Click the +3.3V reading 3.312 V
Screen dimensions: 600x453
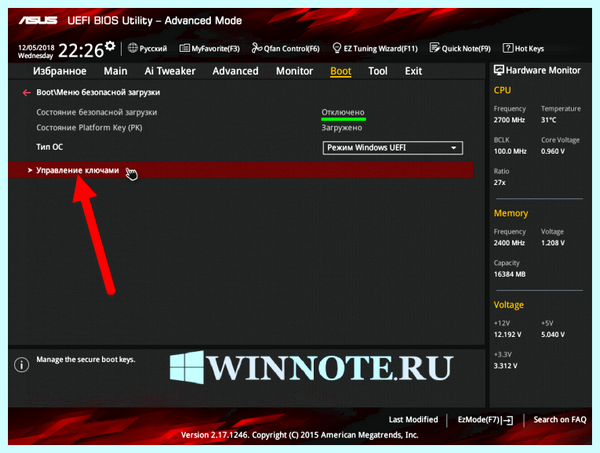[x=505, y=366]
